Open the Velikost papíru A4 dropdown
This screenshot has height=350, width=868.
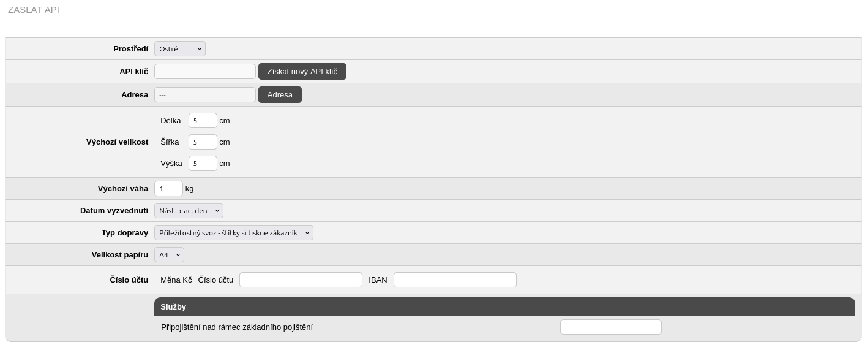point(169,255)
